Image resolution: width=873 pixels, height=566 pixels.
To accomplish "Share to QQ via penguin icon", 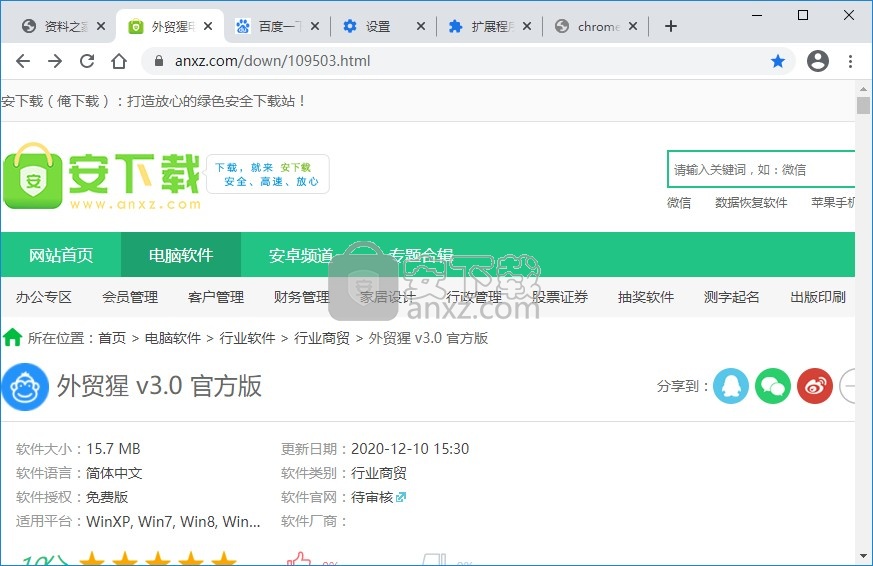I will [x=731, y=386].
